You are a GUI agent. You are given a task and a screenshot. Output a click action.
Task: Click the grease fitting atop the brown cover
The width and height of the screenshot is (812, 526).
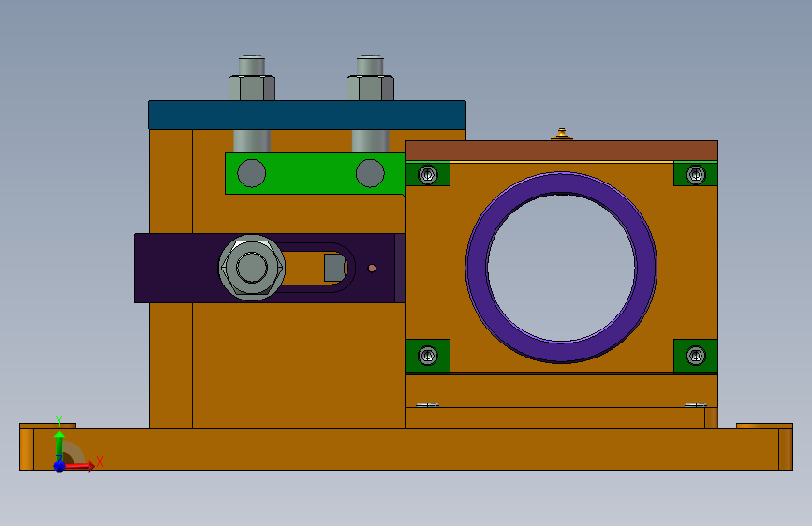click(x=561, y=135)
